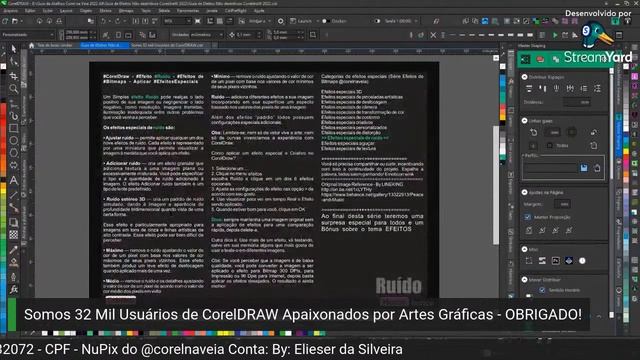Click the Undo arrow icon
Screen dimensions: 640x360
pyautogui.click(x=103, y=21)
